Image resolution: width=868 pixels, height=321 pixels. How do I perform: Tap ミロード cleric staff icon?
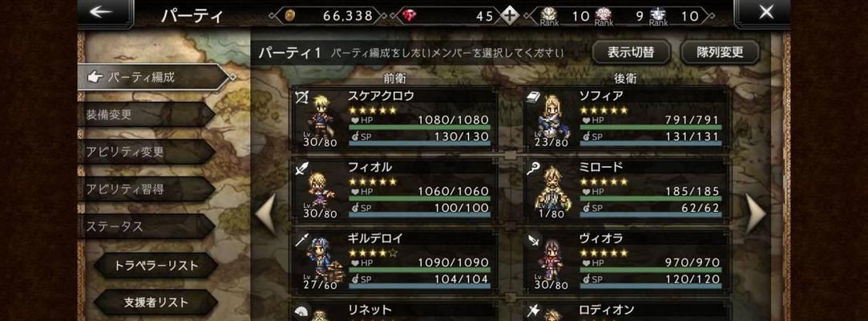pyautogui.click(x=535, y=167)
